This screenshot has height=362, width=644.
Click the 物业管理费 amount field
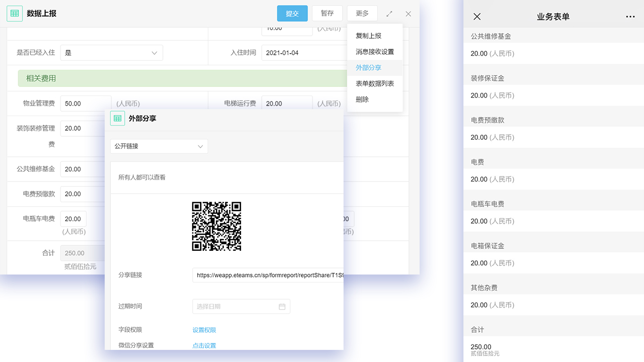86,104
